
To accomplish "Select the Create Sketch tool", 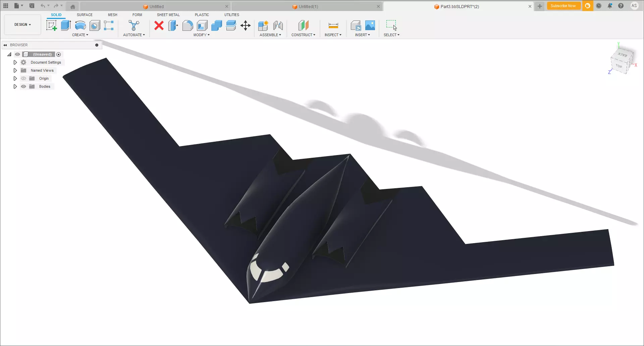I will pyautogui.click(x=52, y=25).
